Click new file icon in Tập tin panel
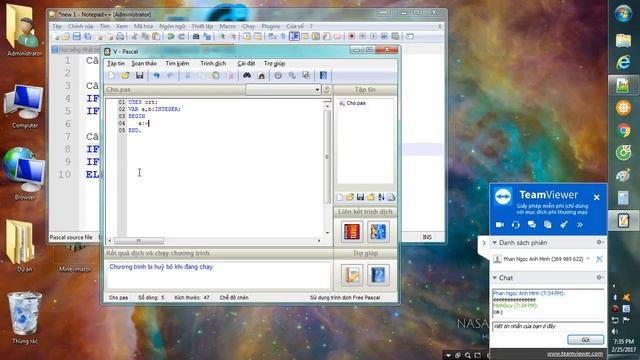This screenshot has width=640, height=360. (340, 197)
